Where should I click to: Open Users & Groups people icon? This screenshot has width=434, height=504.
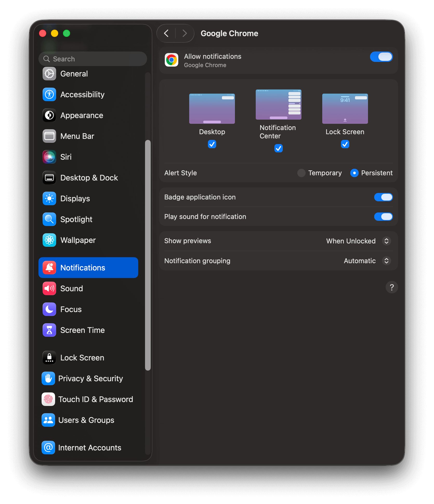tap(48, 420)
